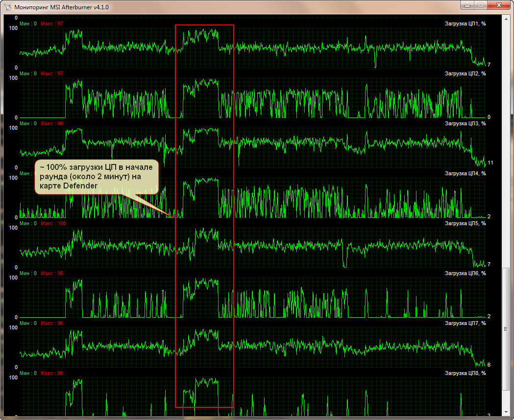Click 'Мин : 0' on the ЦП5 graph
The image size is (514, 420).
[x=28, y=223]
